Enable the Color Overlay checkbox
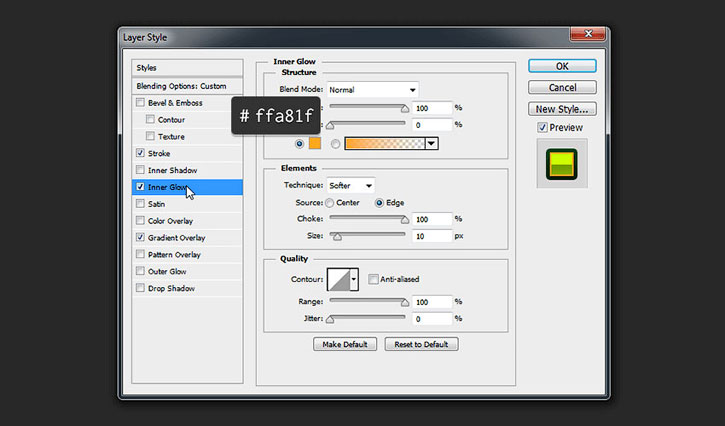725x426 pixels. pyautogui.click(x=140, y=221)
